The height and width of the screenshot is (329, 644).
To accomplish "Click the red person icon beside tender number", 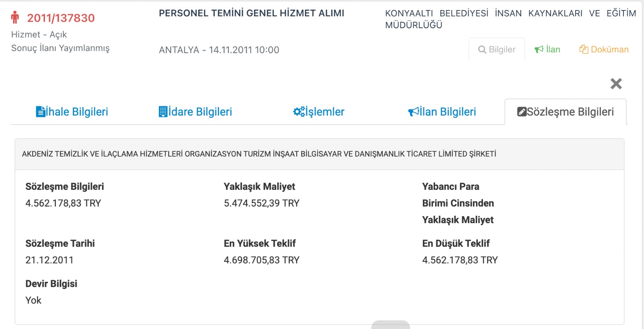I will 15,17.
